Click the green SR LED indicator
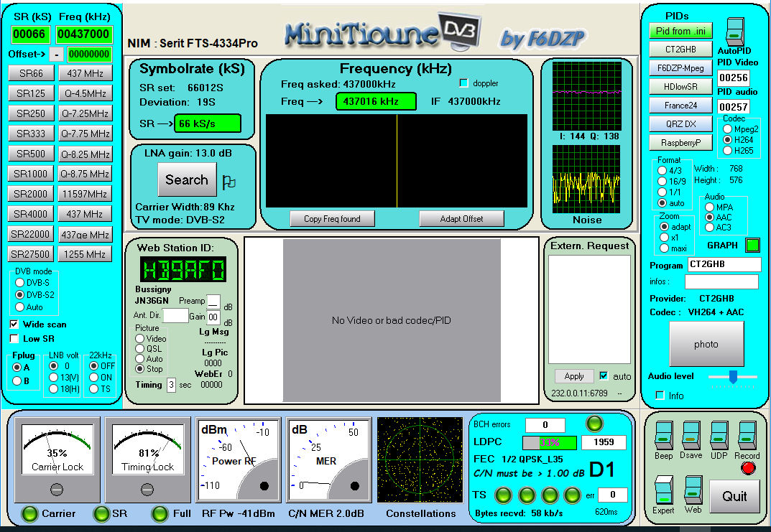 [x=101, y=514]
